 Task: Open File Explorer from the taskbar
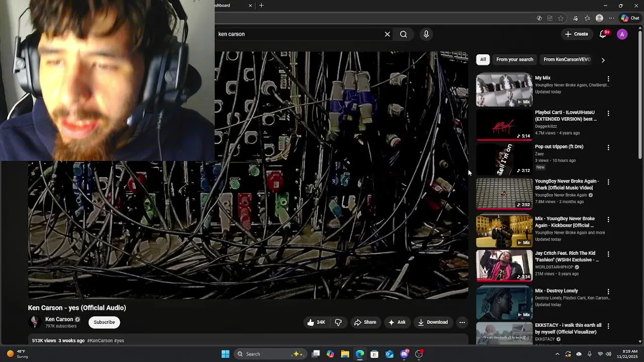345,354
